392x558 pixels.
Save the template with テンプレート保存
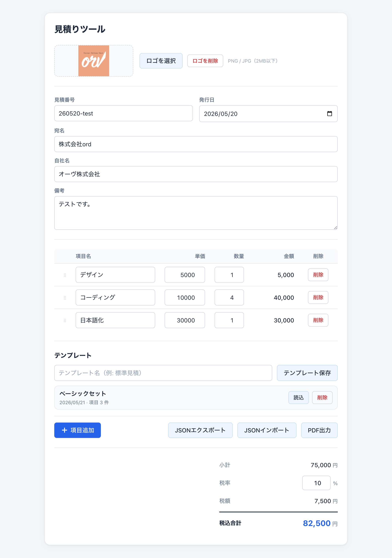[307, 373]
